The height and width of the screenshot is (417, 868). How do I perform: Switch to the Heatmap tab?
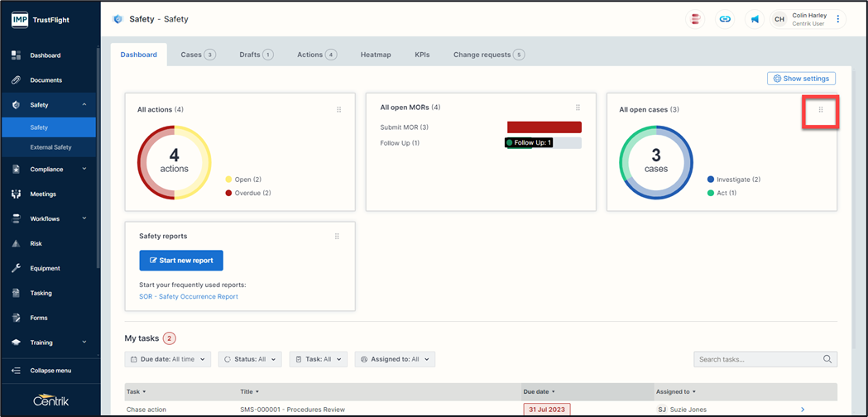(x=376, y=55)
